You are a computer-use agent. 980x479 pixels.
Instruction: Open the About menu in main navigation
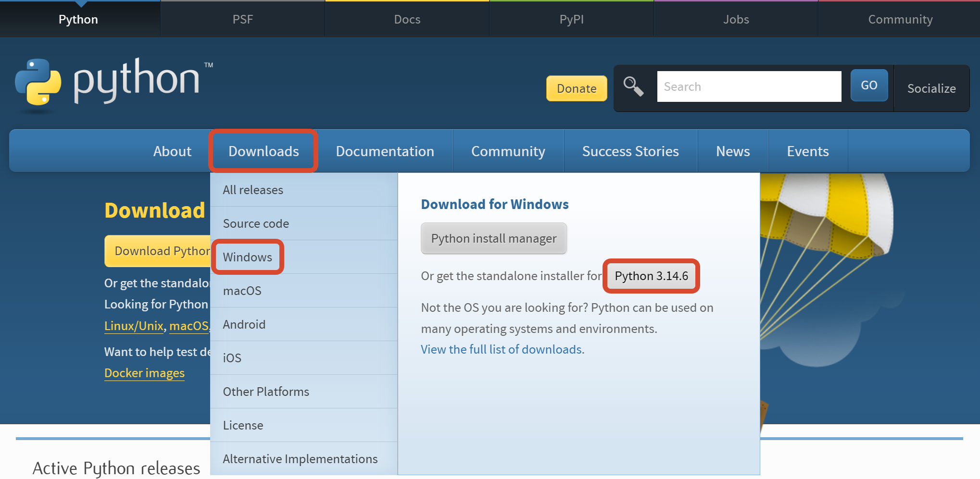172,151
